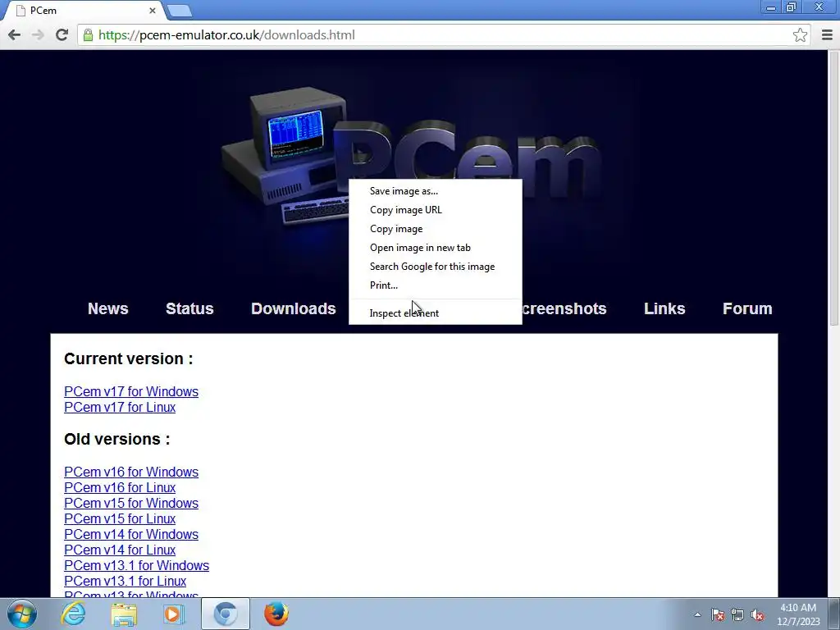
Task: Open PCem v15 for Windows download
Action: tap(131, 503)
